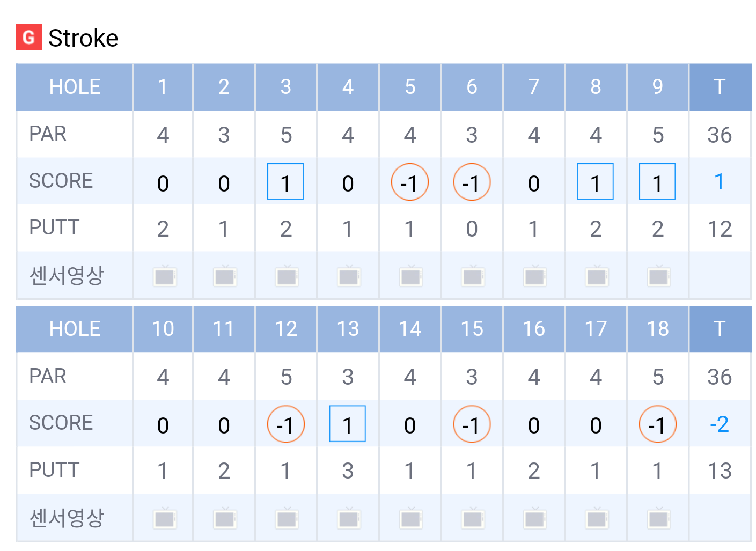Click the Stroke heading text

pyautogui.click(x=83, y=38)
